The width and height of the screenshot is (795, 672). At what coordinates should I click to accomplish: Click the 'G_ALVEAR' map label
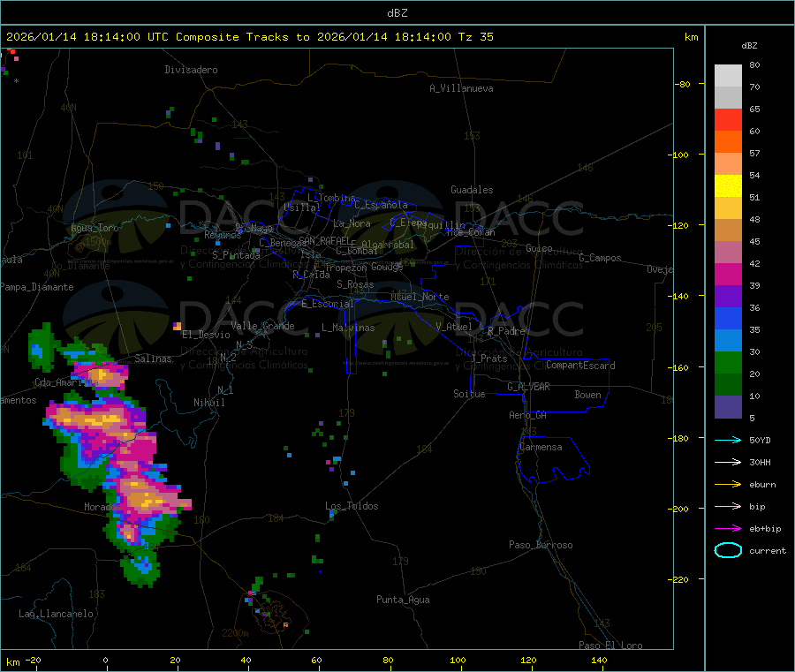[528, 387]
